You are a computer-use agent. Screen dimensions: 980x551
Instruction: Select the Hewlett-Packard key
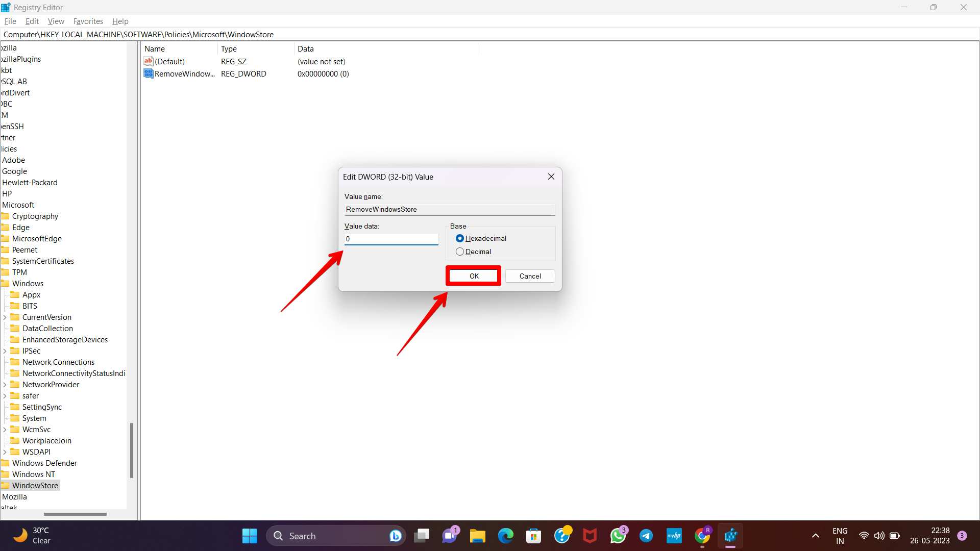click(x=30, y=183)
